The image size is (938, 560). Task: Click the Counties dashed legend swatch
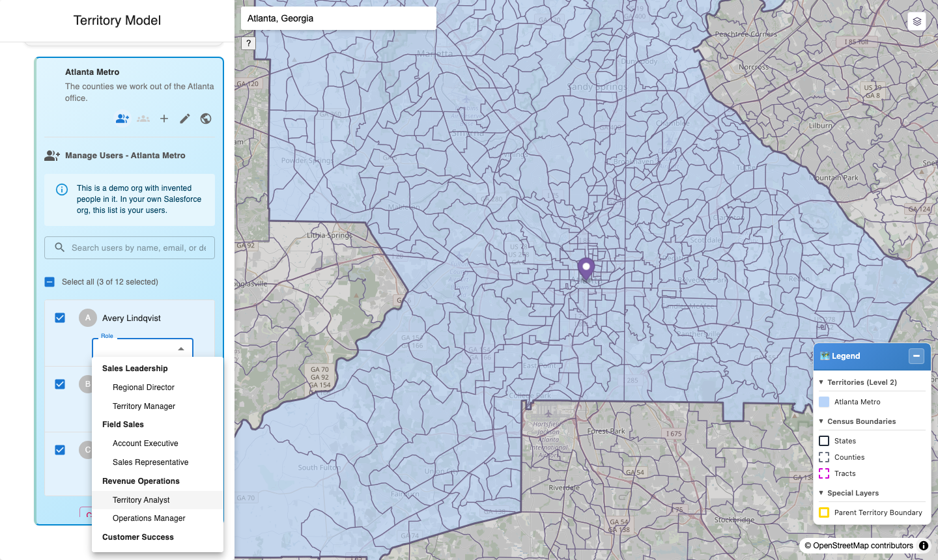(x=824, y=457)
